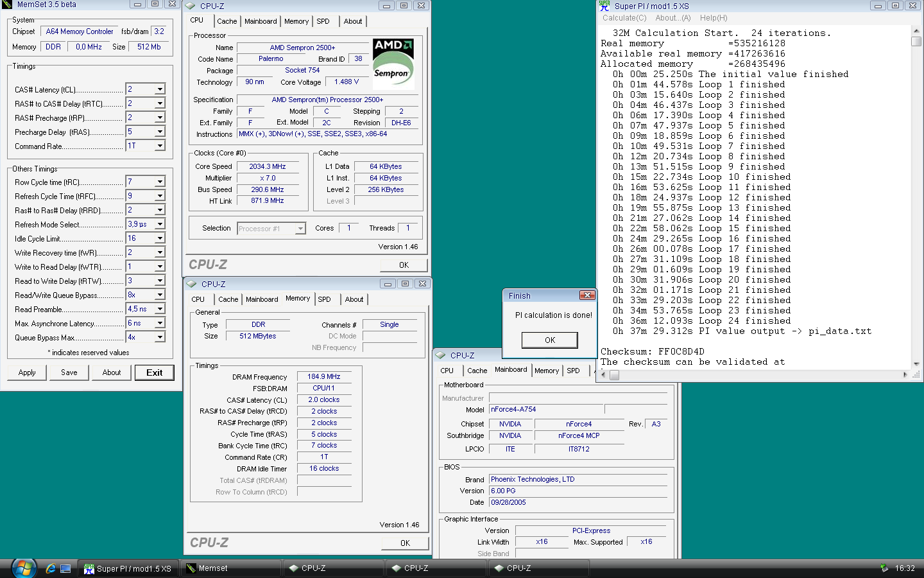Image resolution: width=924 pixels, height=578 pixels.
Task: Open the Refresh Mode Select dropdown
Action: click(160, 224)
